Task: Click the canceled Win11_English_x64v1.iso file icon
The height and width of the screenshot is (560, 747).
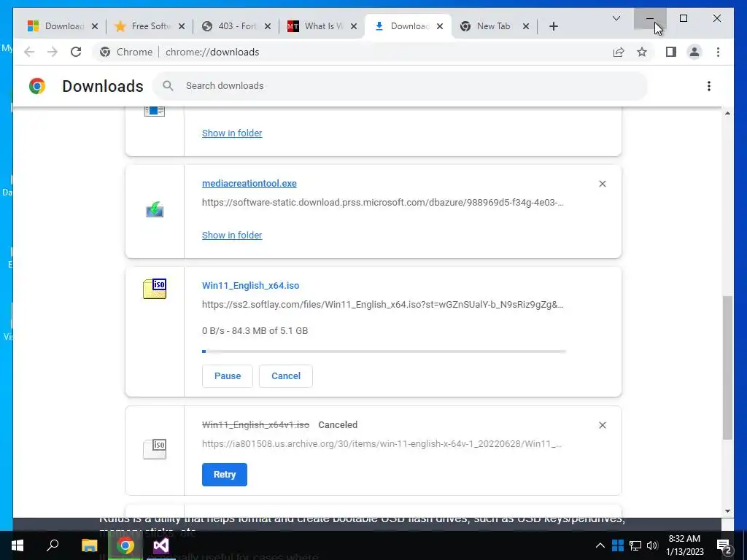Action: (x=155, y=449)
